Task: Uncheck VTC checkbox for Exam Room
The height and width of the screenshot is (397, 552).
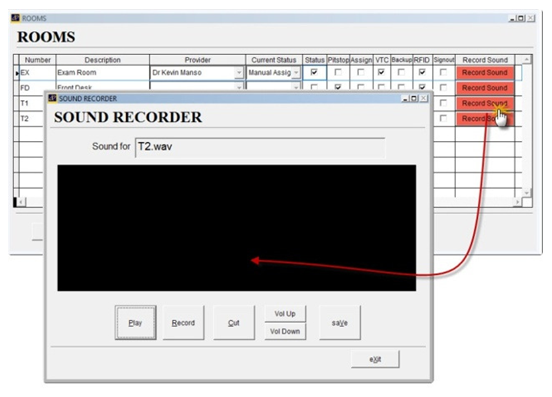Action: [381, 72]
